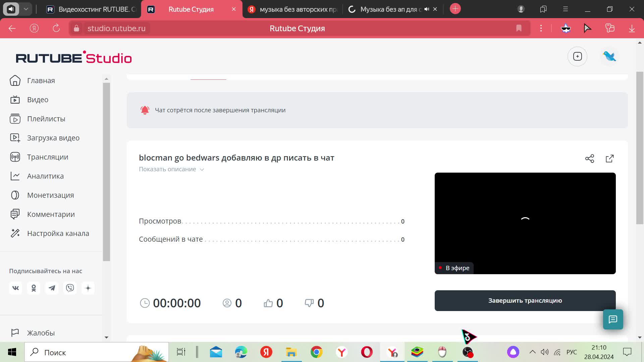Image resolution: width=644 pixels, height=362 pixels.
Task: Click 'Завершить трансляцию' button
Action: coord(525,301)
